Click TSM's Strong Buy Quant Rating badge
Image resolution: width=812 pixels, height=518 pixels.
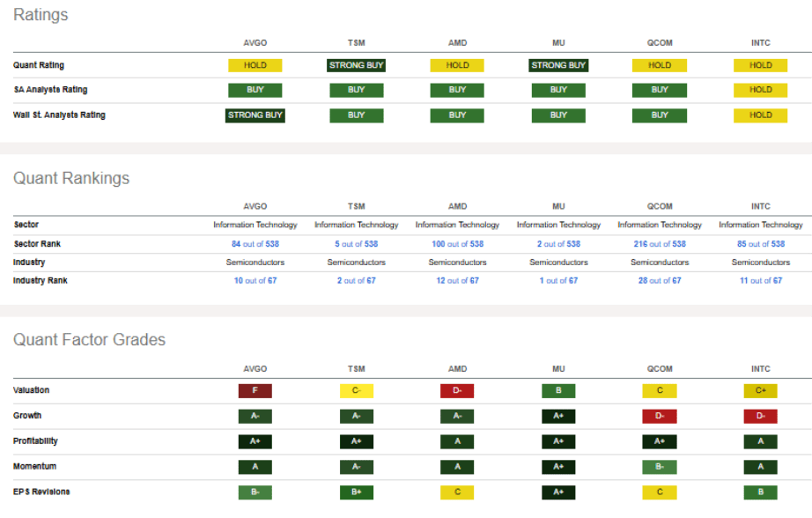click(x=356, y=65)
